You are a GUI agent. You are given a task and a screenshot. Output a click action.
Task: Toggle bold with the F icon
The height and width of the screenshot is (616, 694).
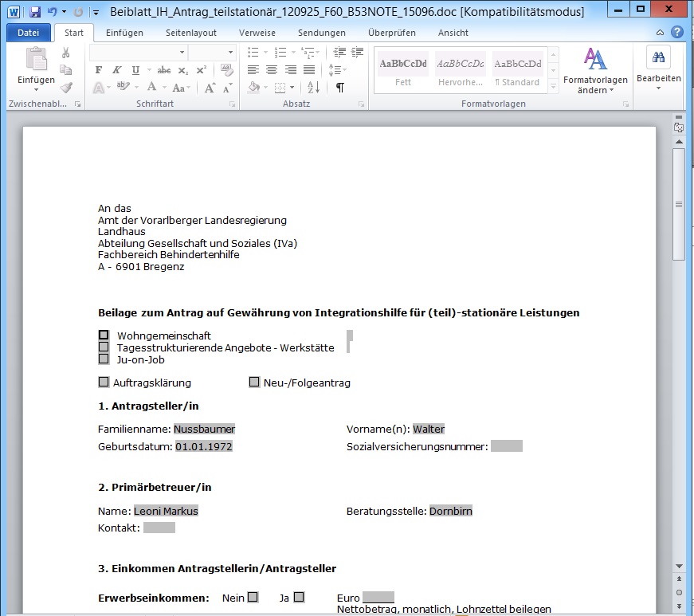click(99, 70)
